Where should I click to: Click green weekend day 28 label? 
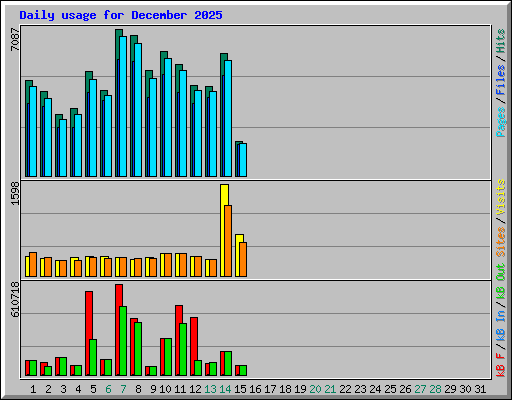(435, 389)
